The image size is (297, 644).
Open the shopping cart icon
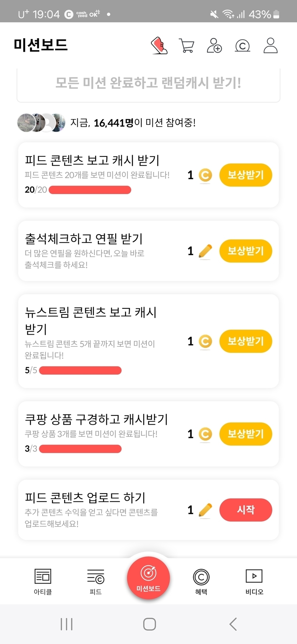[x=186, y=46]
